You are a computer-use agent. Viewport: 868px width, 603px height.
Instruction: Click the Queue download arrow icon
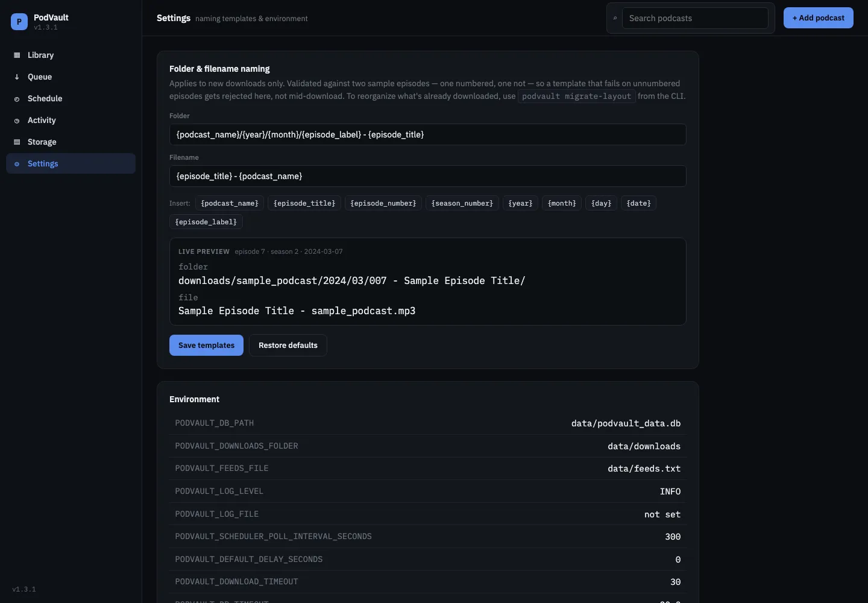pyautogui.click(x=17, y=77)
